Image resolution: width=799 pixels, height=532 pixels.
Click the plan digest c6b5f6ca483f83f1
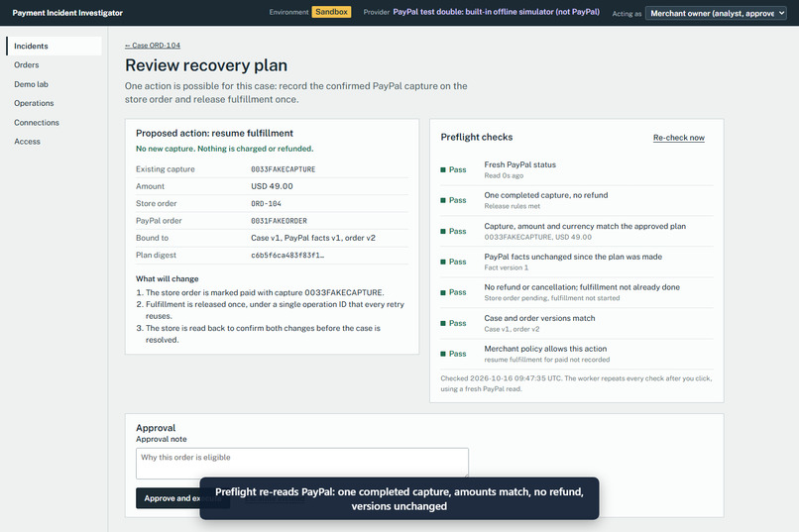pos(287,255)
